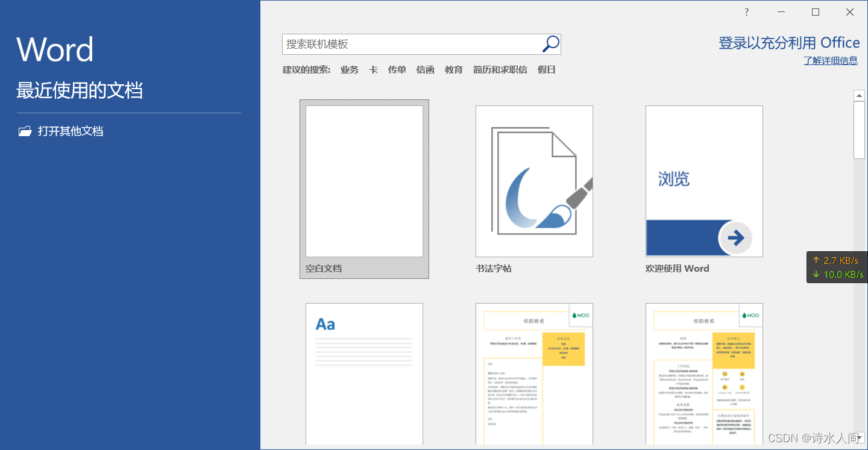Click the Help question mark icon
This screenshot has width=868, height=450.
click(746, 11)
